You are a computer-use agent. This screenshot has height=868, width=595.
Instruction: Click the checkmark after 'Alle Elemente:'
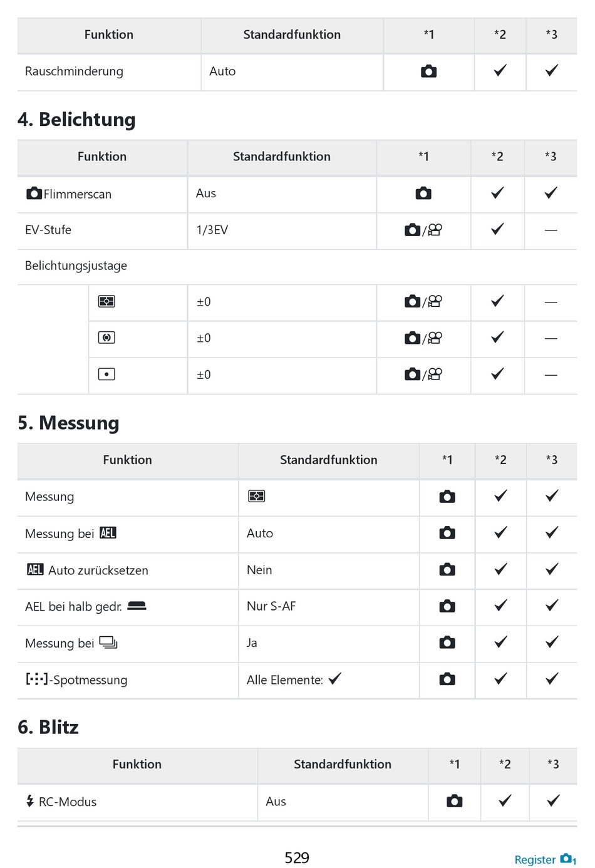click(x=335, y=678)
